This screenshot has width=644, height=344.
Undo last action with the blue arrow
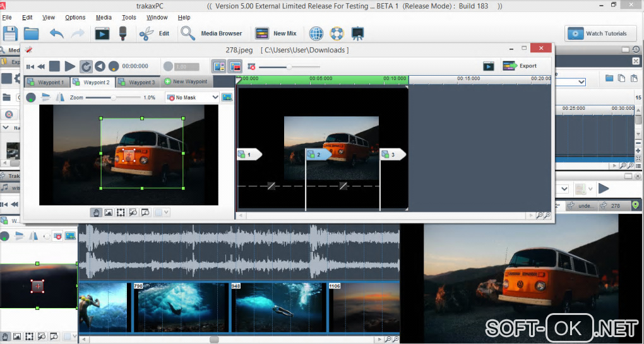(57, 33)
